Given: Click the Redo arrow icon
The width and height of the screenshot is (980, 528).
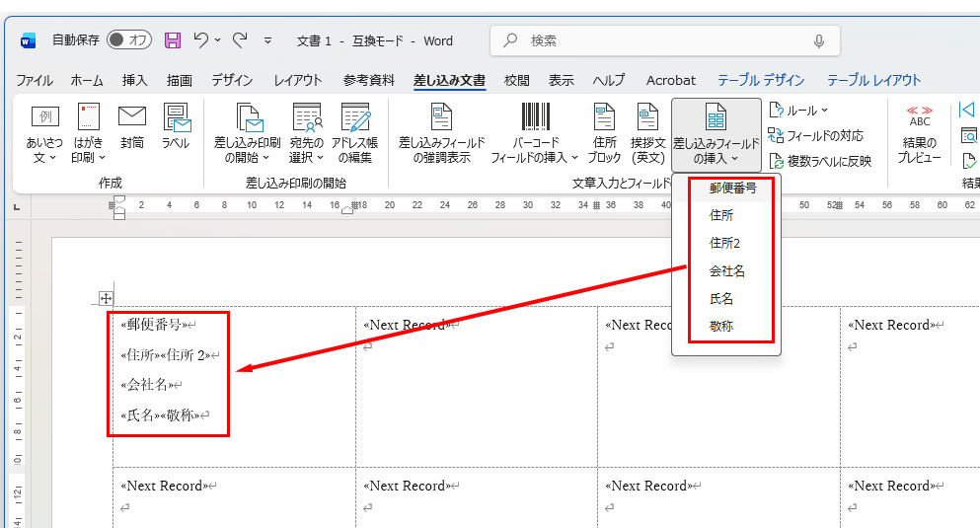Looking at the screenshot, I should [239, 40].
